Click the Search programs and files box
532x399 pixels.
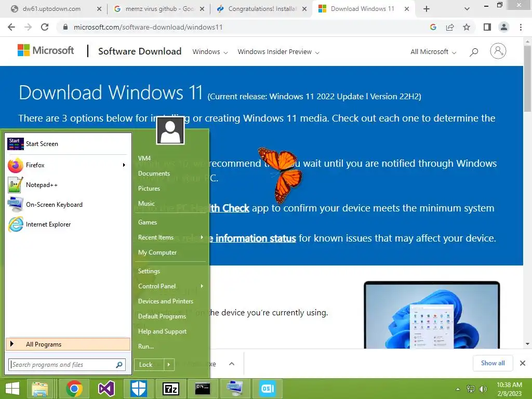pos(67,365)
